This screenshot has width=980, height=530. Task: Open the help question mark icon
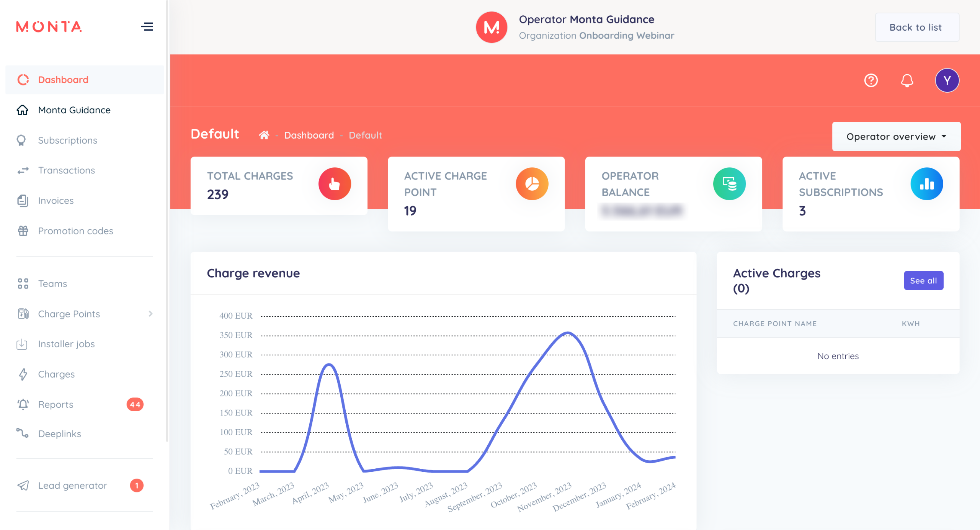coord(871,80)
